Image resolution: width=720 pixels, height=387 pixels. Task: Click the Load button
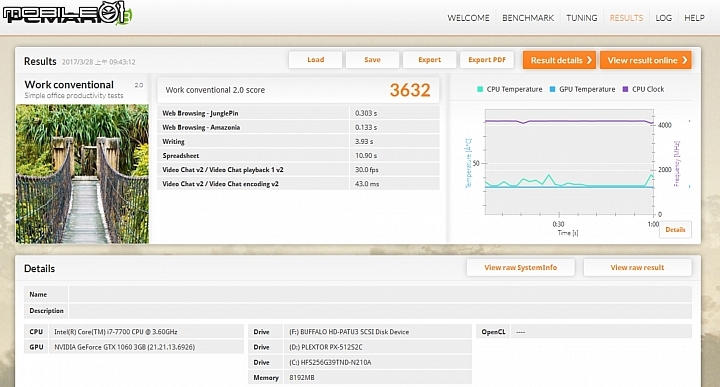[x=315, y=60]
